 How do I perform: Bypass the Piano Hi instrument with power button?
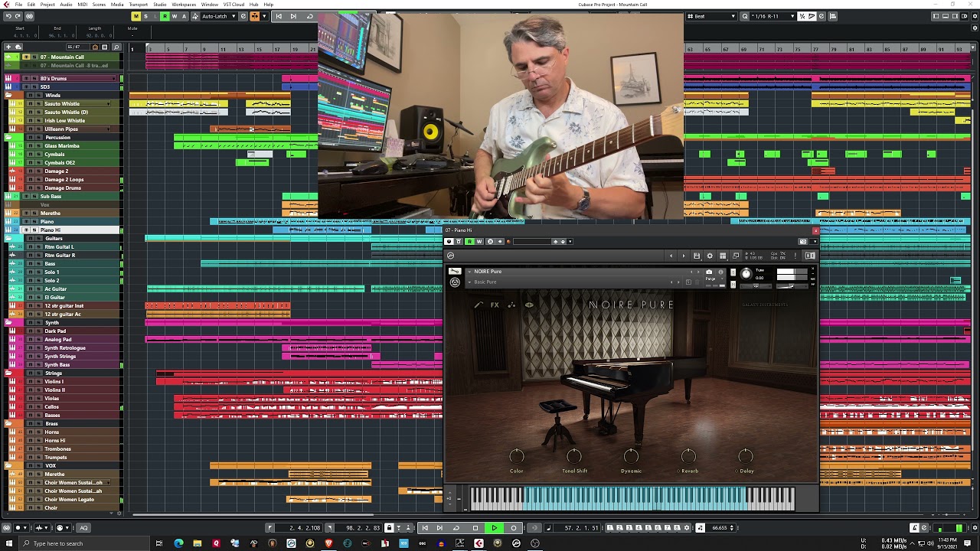449,242
